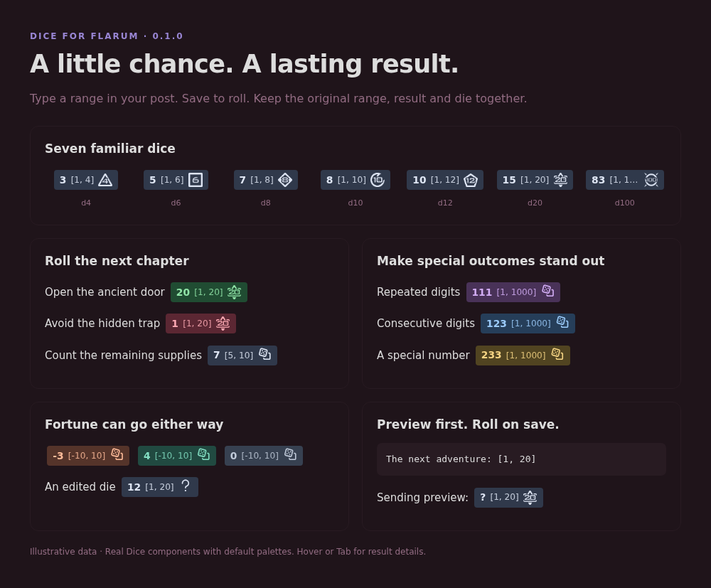Screen dimensions: 711x588
Task: Click the d100 die icon
Action: click(651, 180)
